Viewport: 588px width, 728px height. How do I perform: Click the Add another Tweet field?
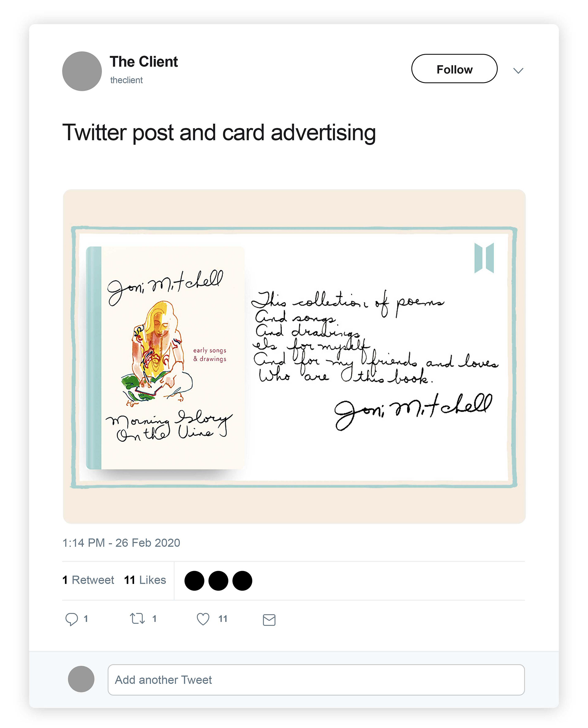(316, 680)
